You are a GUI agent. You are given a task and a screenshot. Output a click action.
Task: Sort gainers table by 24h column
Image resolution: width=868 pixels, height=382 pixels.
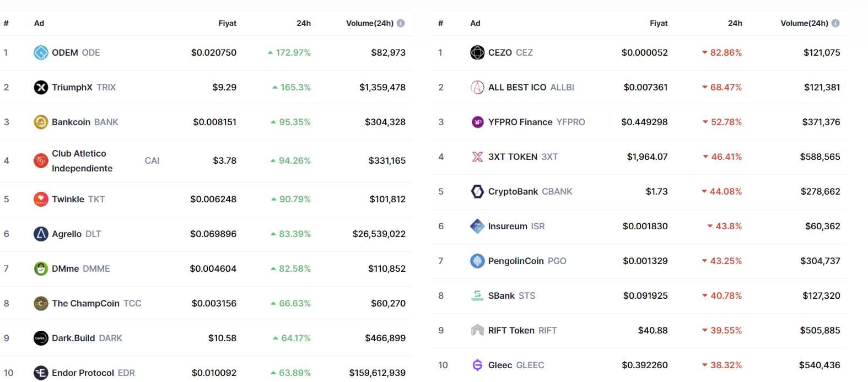(303, 23)
